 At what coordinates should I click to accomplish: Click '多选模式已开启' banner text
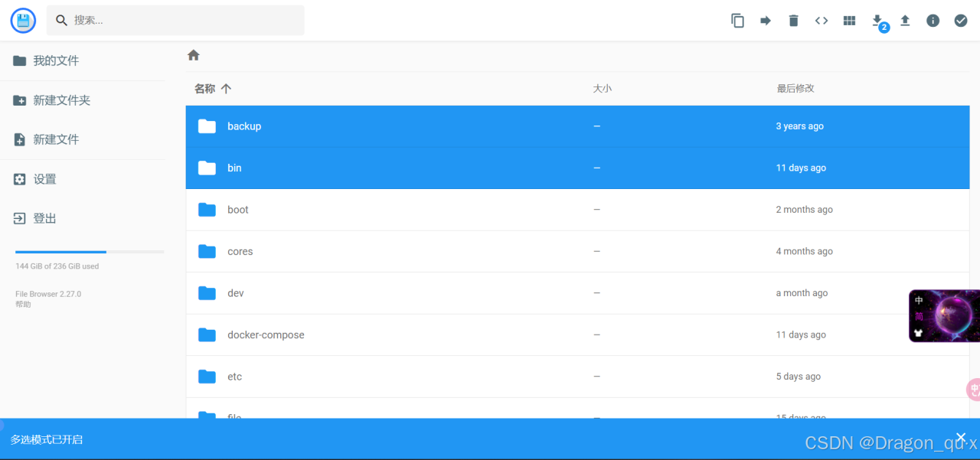(x=47, y=440)
